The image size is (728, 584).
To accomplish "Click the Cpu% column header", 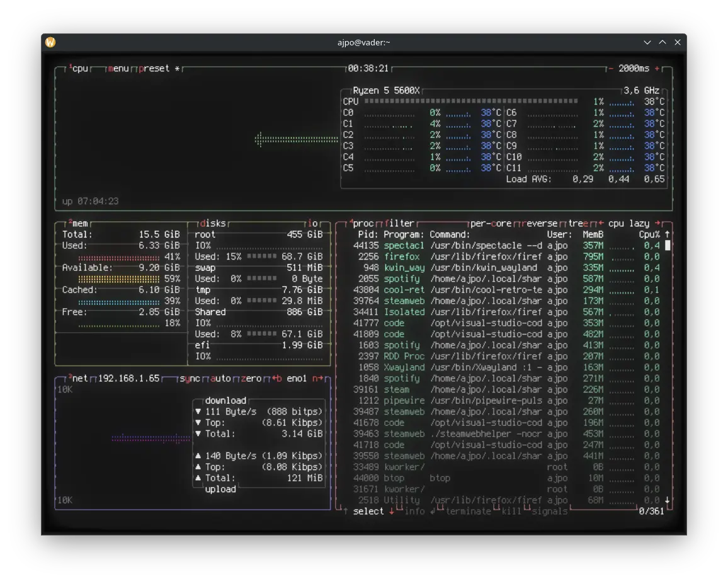I will (x=649, y=234).
